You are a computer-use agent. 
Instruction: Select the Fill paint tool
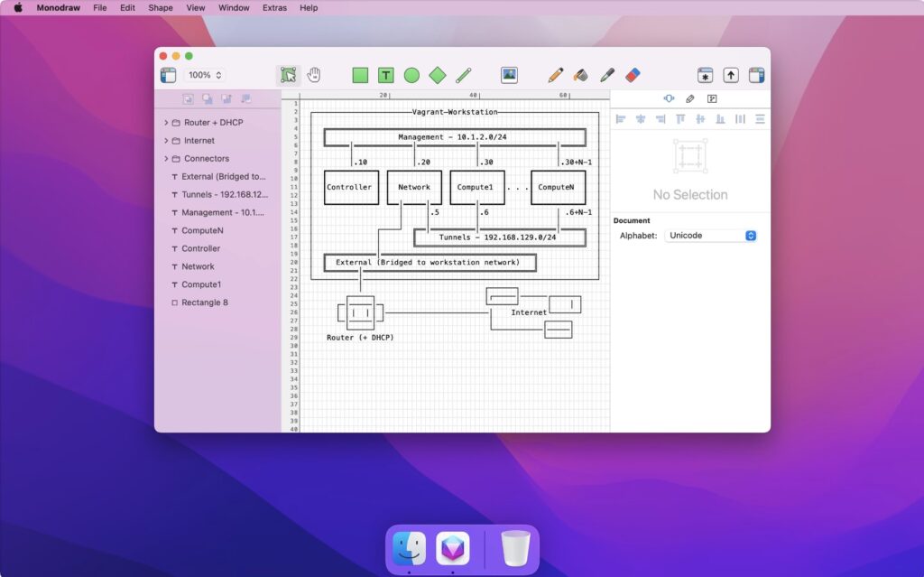coord(581,76)
